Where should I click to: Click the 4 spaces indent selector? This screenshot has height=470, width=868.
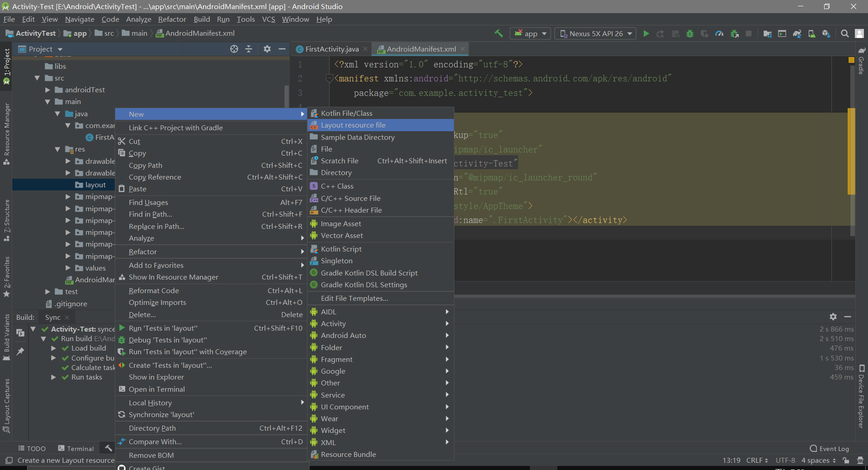[x=818, y=460]
